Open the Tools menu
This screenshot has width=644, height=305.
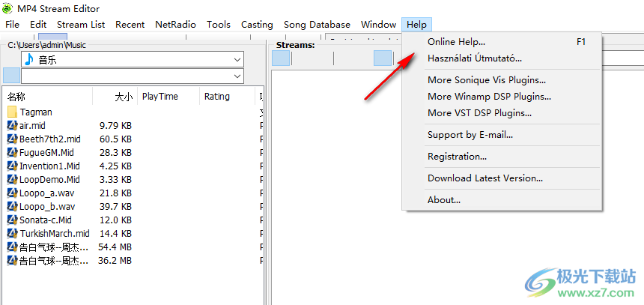point(219,25)
